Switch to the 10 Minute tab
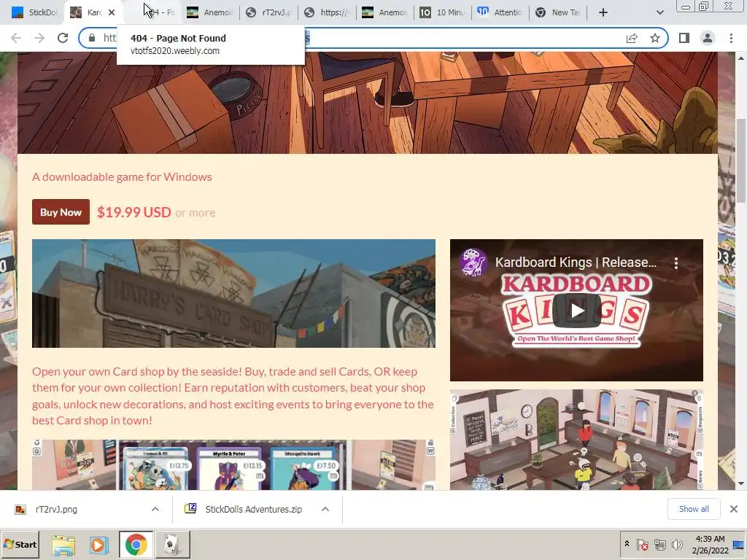Screen dimensions: 747x560 (x=443, y=12)
